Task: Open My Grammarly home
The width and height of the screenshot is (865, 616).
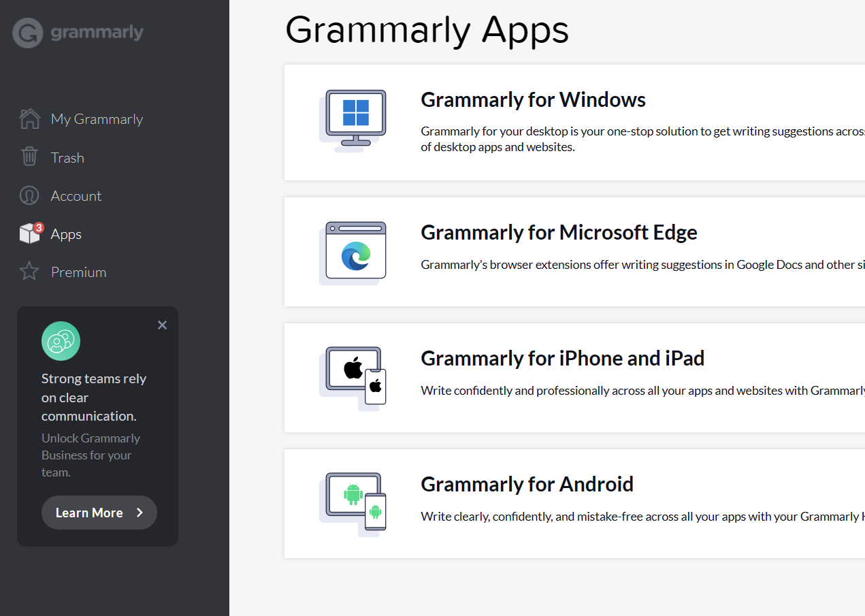Action: tap(97, 118)
